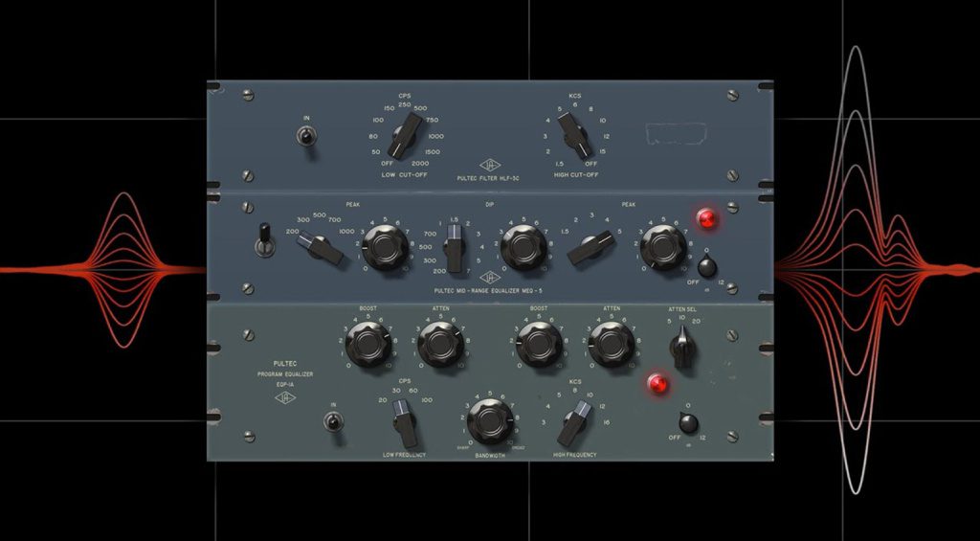This screenshot has height=541, width=980.
Task: Select 750 on the HLF-3C Low Cut-Off dial
Action: pyautogui.click(x=431, y=120)
